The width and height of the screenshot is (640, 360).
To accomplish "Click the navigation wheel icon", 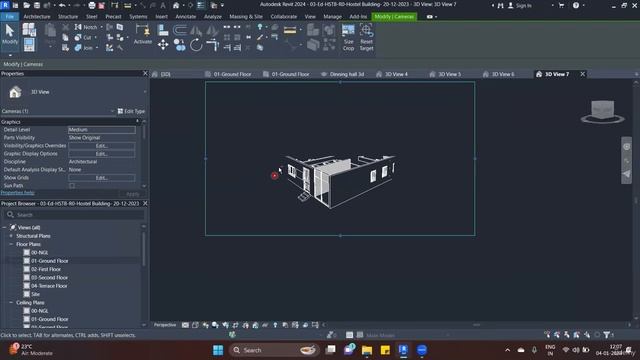I will click(627, 147).
